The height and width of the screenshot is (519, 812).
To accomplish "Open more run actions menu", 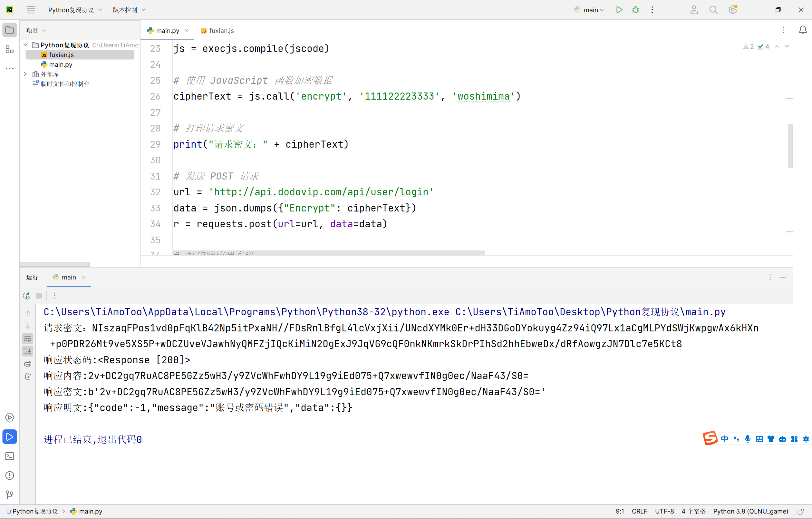I will (x=652, y=10).
